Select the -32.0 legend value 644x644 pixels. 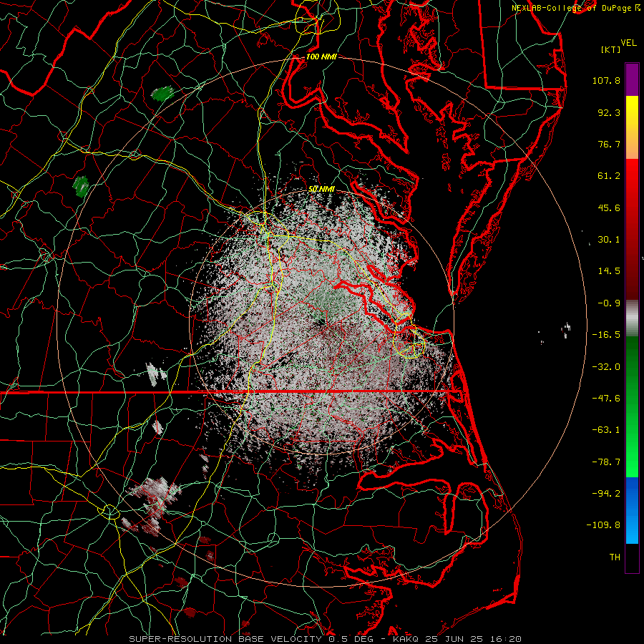(x=606, y=366)
